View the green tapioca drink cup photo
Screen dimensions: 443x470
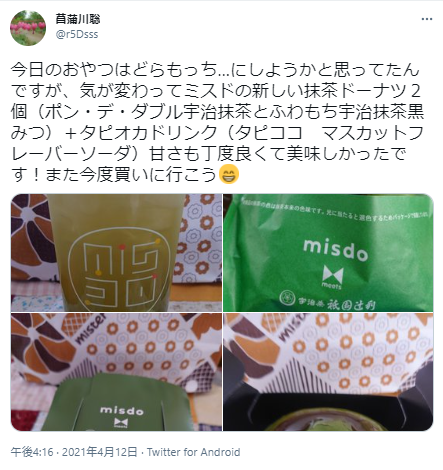[x=116, y=253]
